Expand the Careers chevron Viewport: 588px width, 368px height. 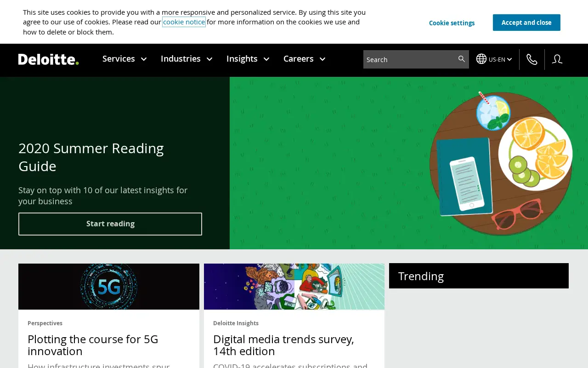point(322,59)
